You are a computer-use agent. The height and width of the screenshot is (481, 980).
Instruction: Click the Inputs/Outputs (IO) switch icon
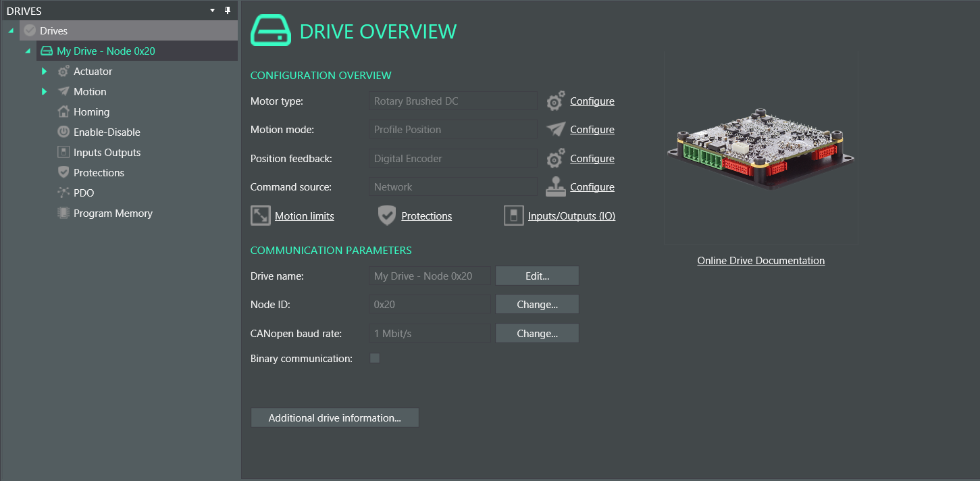click(x=513, y=216)
